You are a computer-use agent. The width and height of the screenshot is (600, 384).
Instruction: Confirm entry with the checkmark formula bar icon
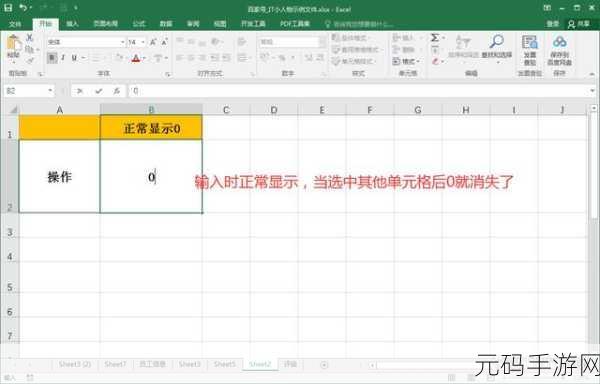(x=99, y=91)
